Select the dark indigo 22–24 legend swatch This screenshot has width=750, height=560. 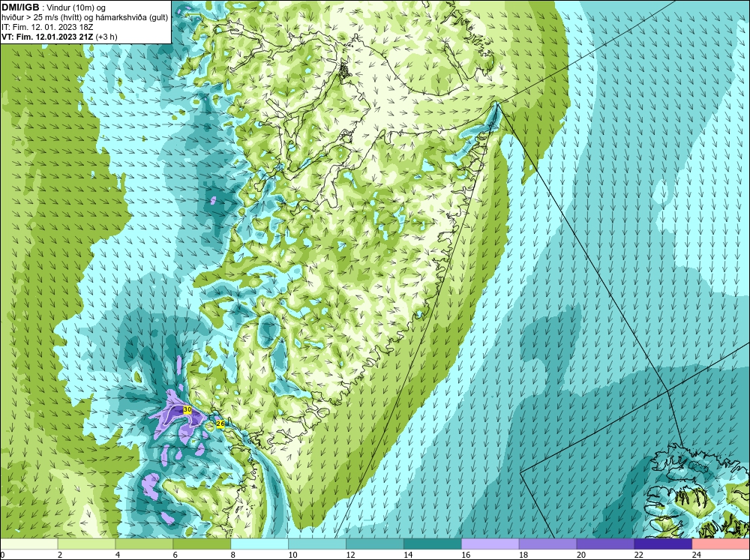pyautogui.click(x=663, y=544)
